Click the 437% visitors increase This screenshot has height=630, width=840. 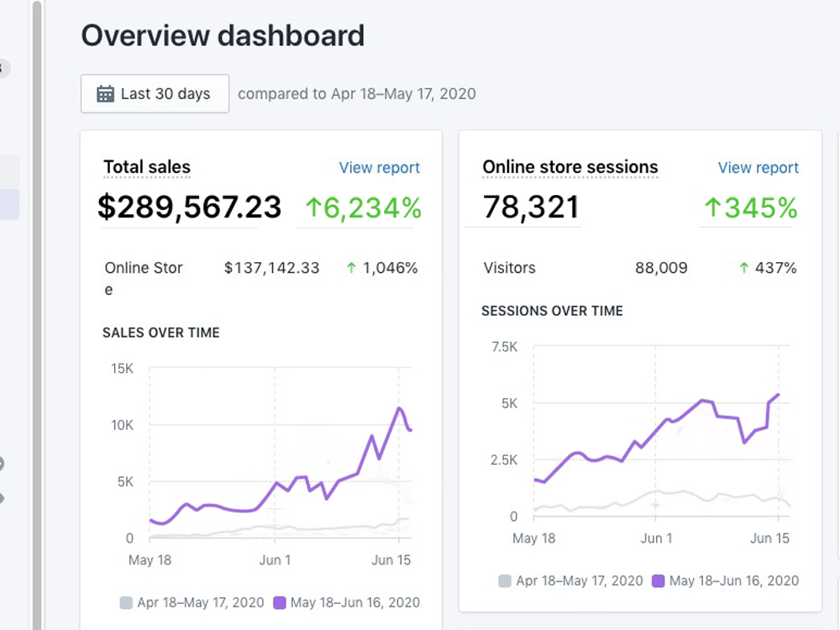click(768, 268)
